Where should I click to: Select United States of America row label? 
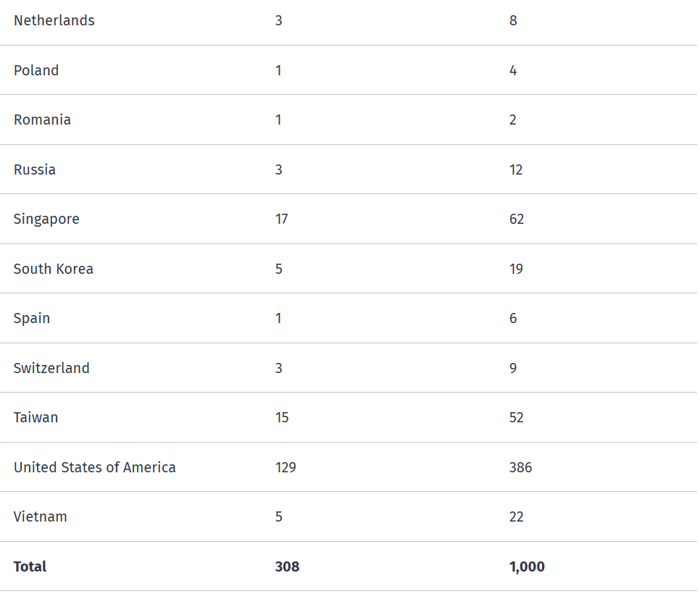pyautogui.click(x=95, y=468)
